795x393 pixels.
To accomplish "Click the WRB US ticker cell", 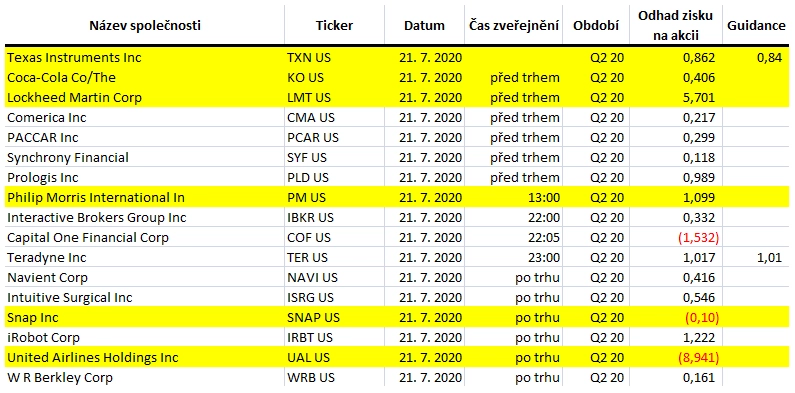I will click(x=334, y=378).
